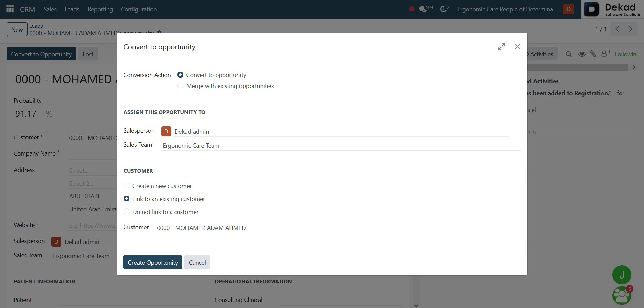Screen dimensions: 644x308
Task: Open the Salesperson dropdown in the dialog
Action: pyautogui.click(x=341, y=131)
